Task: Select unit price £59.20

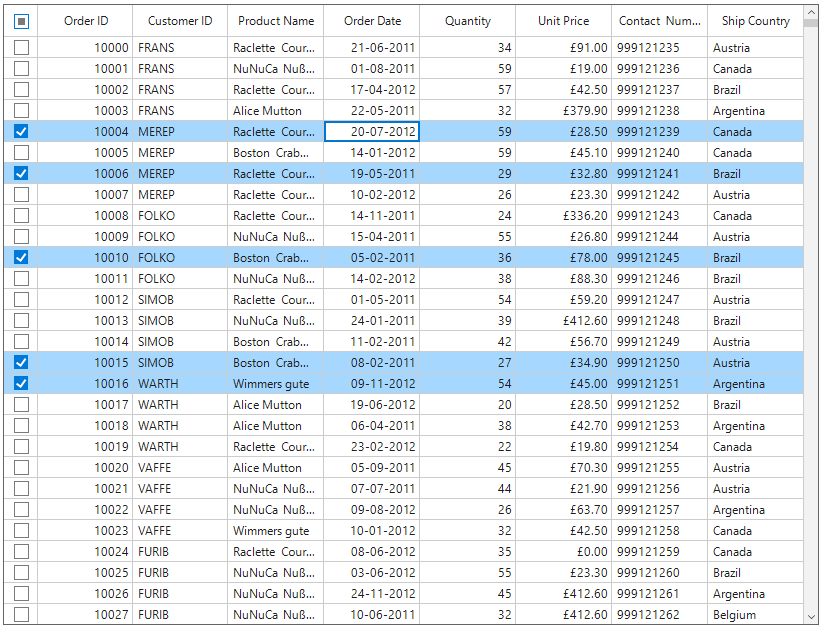Action: pos(564,299)
